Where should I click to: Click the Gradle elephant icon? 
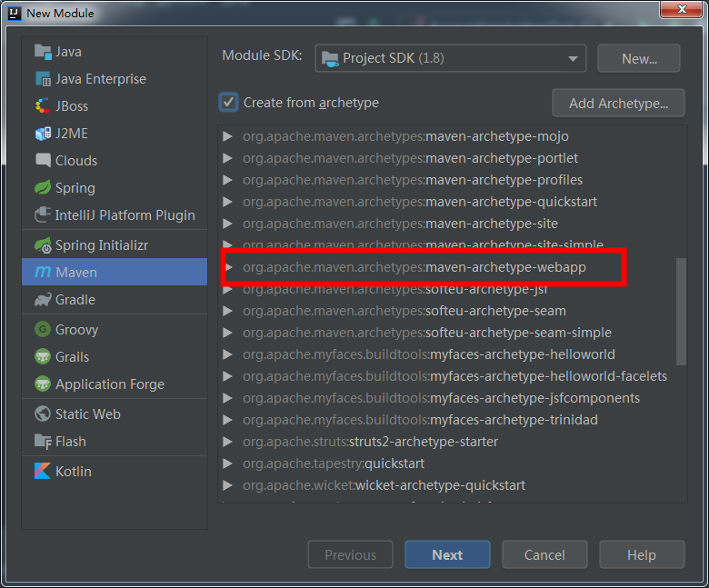[43, 300]
